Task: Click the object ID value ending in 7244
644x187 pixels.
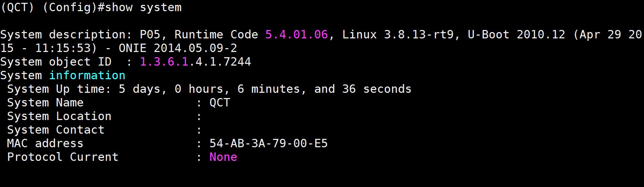Action: (x=195, y=62)
